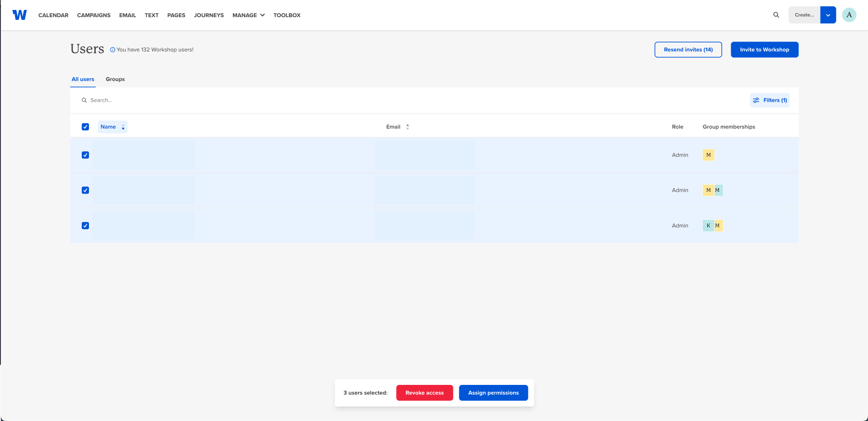Focus the Search users input field
Image resolution: width=868 pixels, height=421 pixels.
pyautogui.click(x=406, y=100)
